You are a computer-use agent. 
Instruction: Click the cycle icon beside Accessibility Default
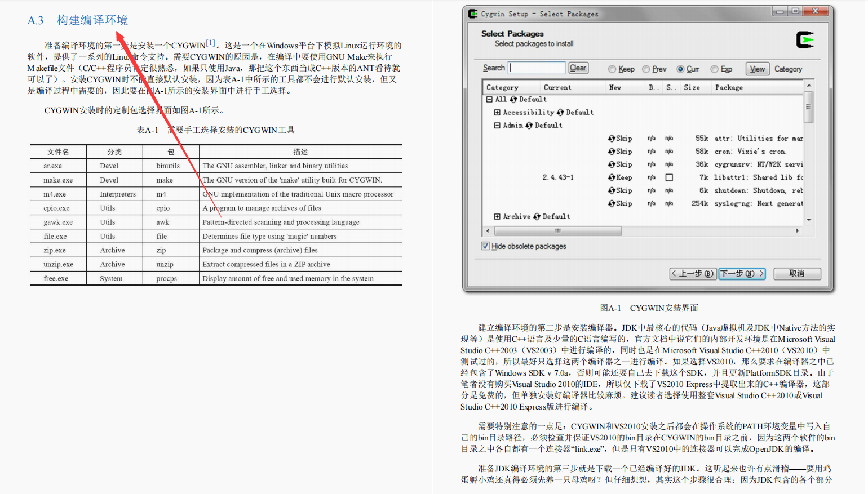pos(560,112)
